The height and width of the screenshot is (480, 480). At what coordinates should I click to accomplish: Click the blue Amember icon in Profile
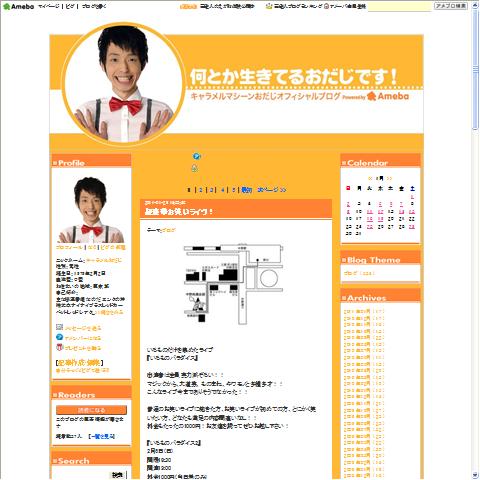pyautogui.click(x=59, y=337)
